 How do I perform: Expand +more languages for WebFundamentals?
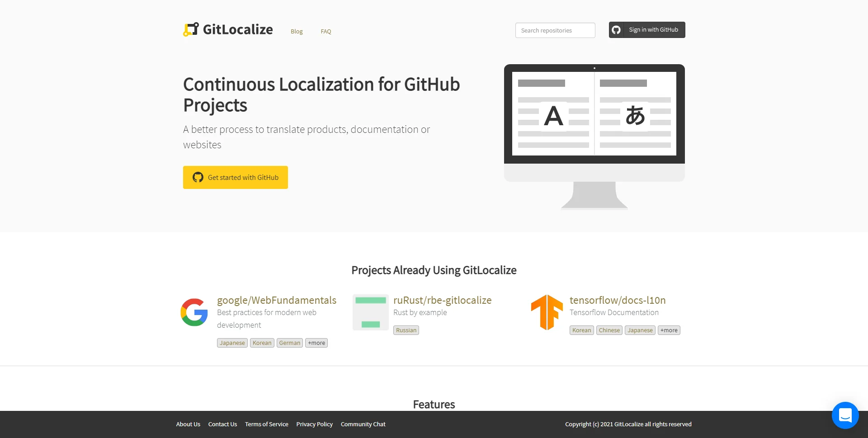tap(316, 343)
